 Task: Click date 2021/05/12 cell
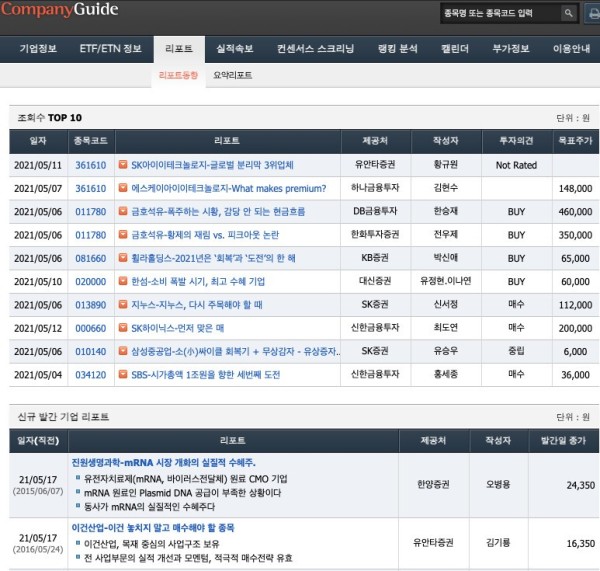[38, 329]
